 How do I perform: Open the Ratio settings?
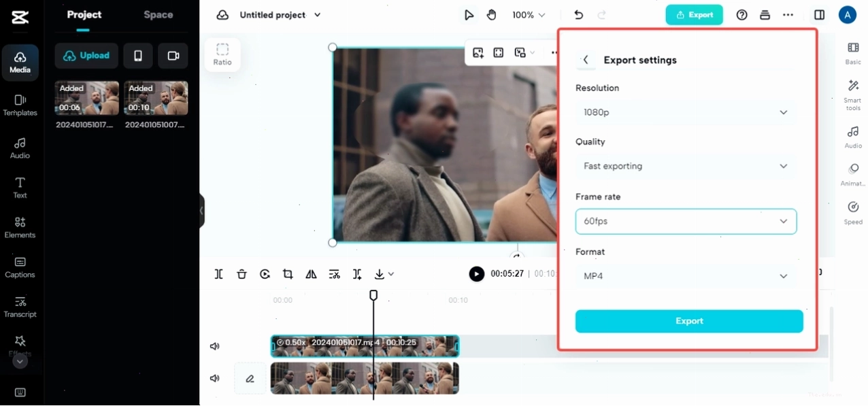222,54
